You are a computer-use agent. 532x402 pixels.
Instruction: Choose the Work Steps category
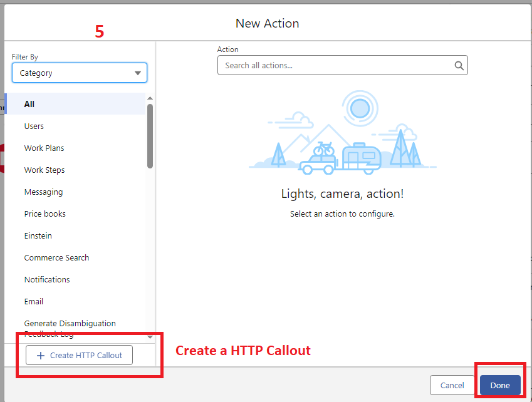click(44, 170)
